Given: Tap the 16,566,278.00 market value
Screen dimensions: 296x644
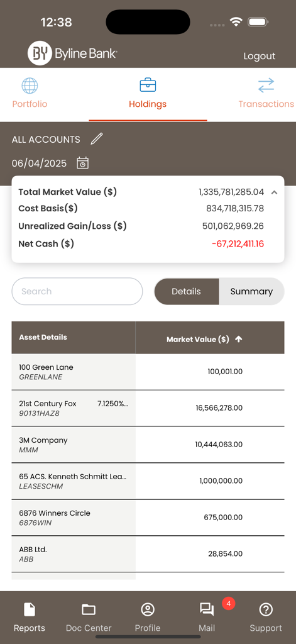Looking at the screenshot, I should (x=219, y=408).
